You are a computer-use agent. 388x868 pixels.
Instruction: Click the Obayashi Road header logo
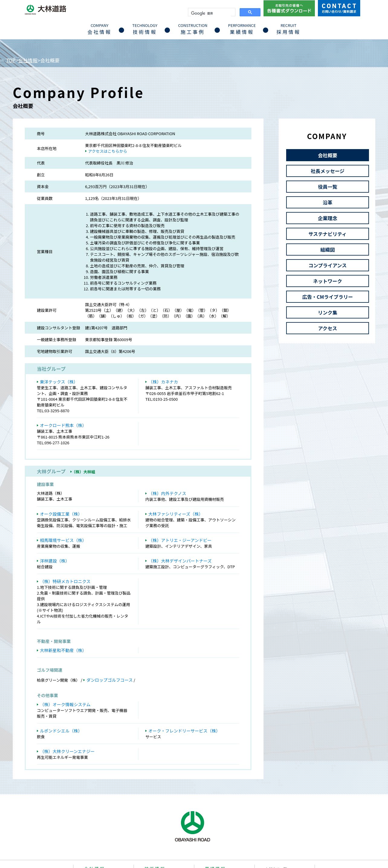[x=45, y=9]
